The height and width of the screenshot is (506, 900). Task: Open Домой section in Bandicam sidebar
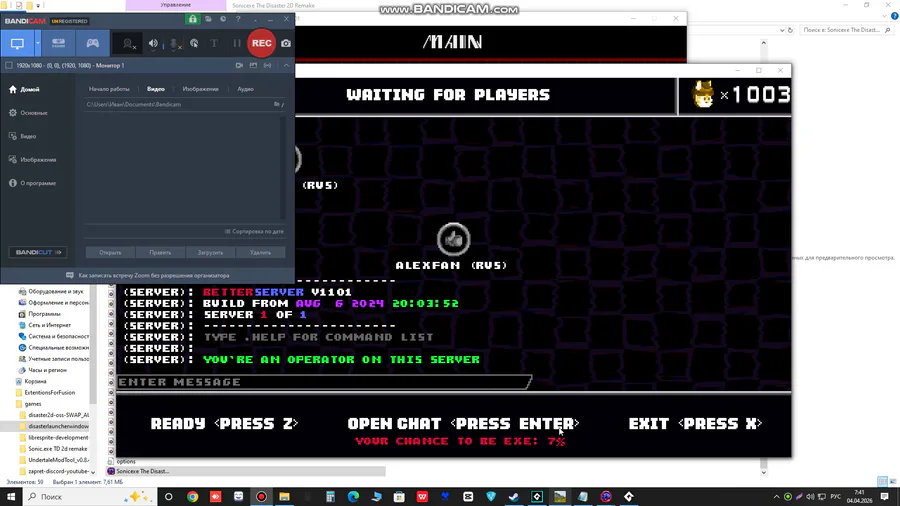click(24, 89)
